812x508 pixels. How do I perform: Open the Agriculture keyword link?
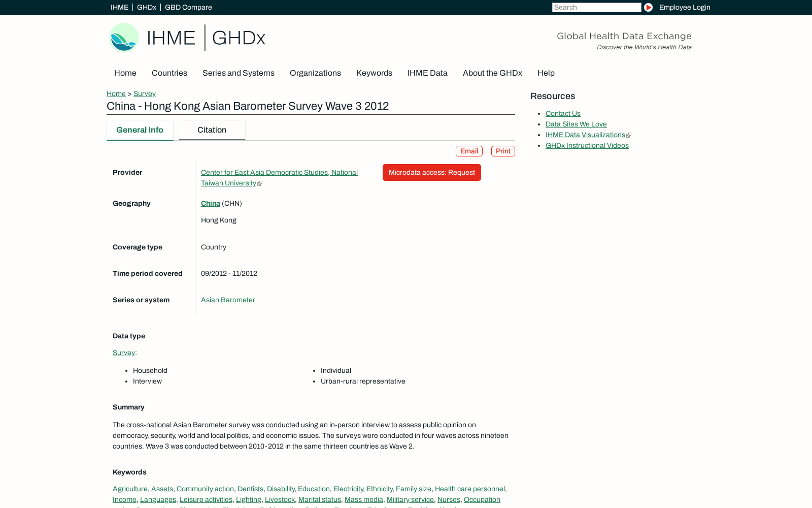130,489
